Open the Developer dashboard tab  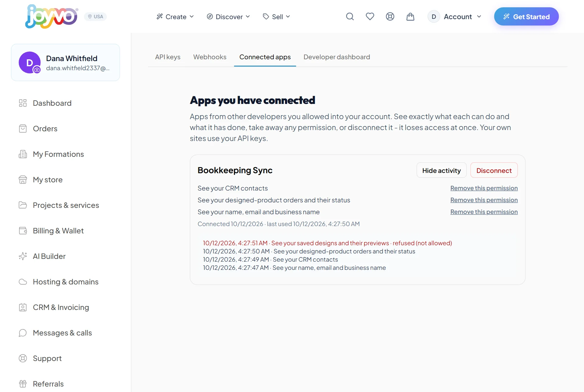coord(337,57)
